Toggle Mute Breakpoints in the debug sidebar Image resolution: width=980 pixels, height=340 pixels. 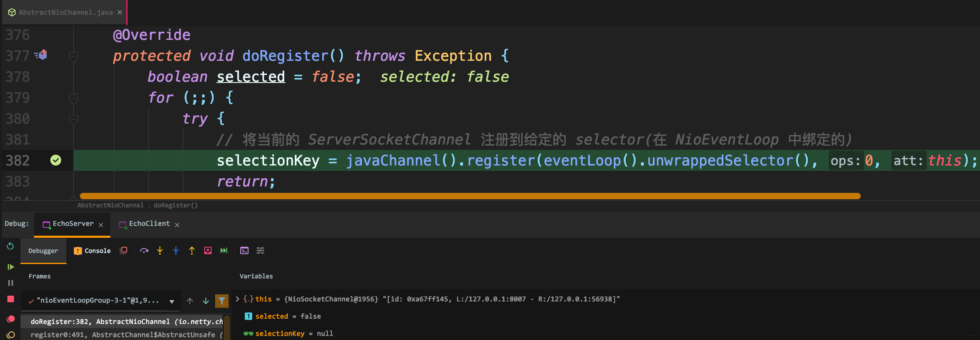[11, 335]
